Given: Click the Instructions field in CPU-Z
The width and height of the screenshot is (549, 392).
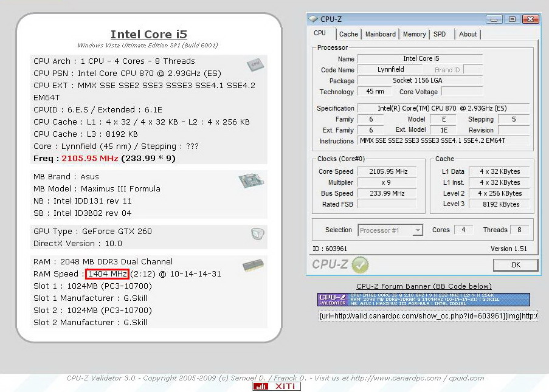Looking at the screenshot, I should pos(443,141).
